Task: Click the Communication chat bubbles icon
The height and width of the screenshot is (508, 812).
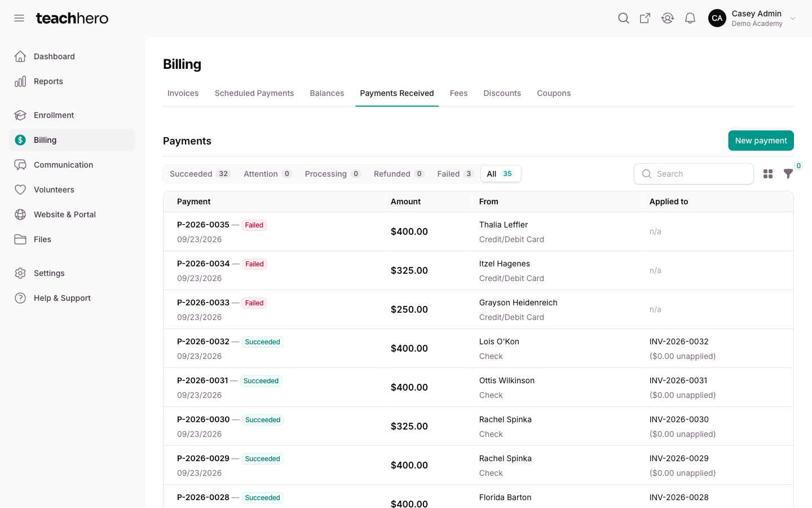Action: coord(20,165)
